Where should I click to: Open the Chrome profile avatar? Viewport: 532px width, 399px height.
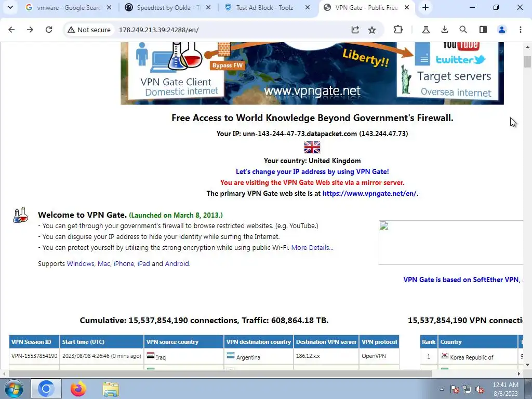point(502,30)
